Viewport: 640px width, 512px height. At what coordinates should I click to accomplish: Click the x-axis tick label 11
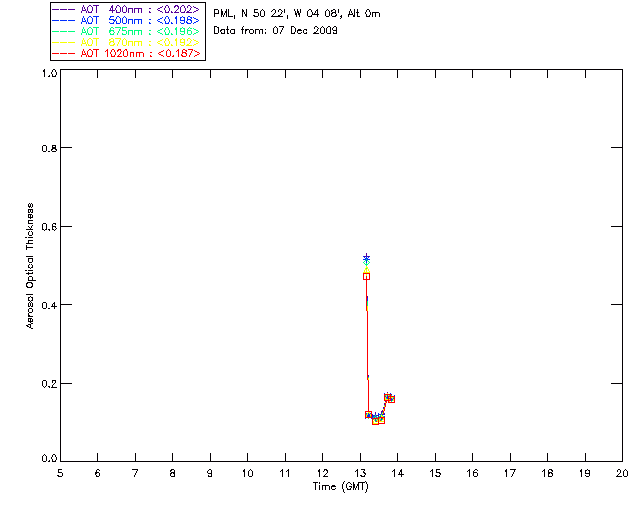285,473
